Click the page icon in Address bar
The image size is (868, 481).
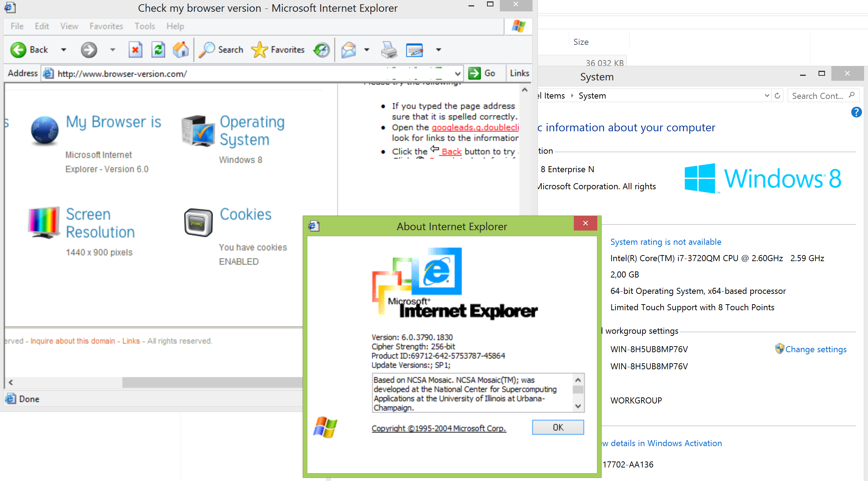(x=48, y=74)
